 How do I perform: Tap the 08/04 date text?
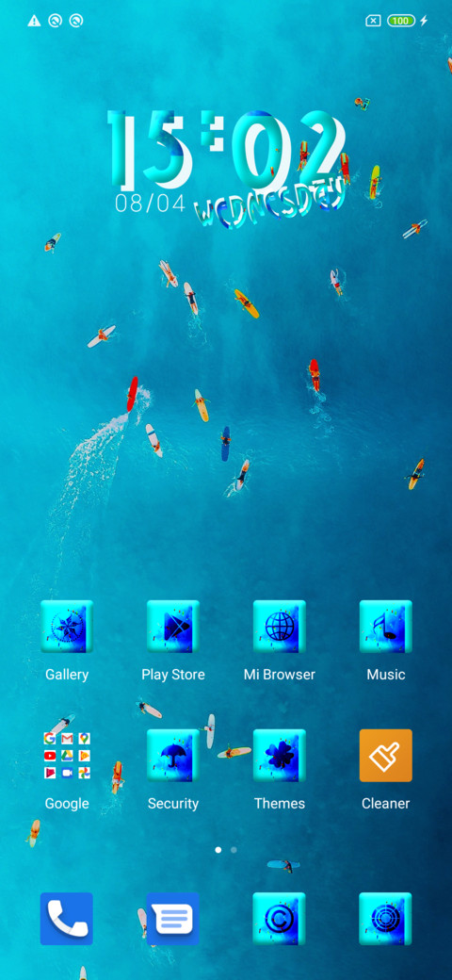pyautogui.click(x=151, y=204)
